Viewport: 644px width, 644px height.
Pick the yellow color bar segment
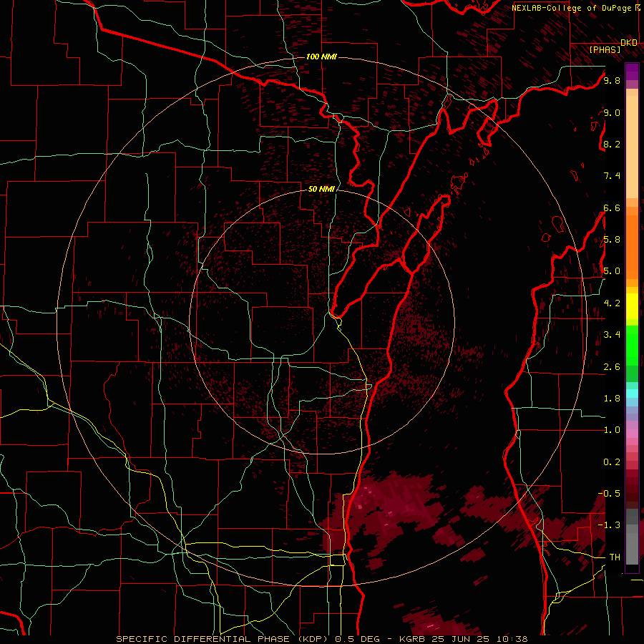(632, 306)
